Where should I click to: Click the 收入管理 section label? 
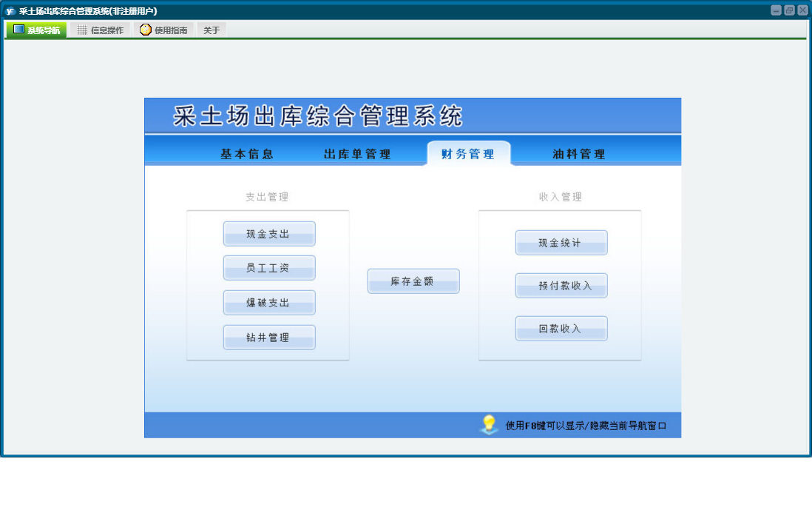click(561, 197)
